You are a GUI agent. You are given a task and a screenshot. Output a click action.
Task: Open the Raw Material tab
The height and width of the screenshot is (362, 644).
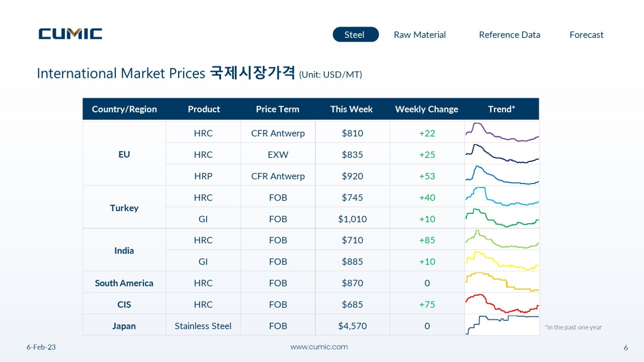420,35
